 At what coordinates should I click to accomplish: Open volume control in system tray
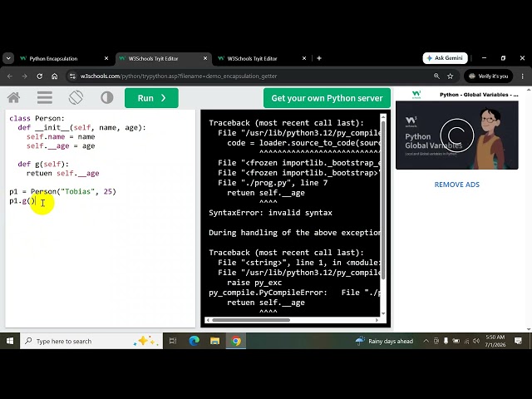476,341
